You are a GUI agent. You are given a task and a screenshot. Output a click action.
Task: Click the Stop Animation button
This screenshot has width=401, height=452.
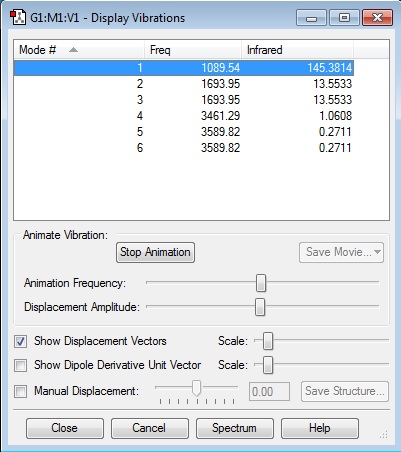(x=155, y=252)
